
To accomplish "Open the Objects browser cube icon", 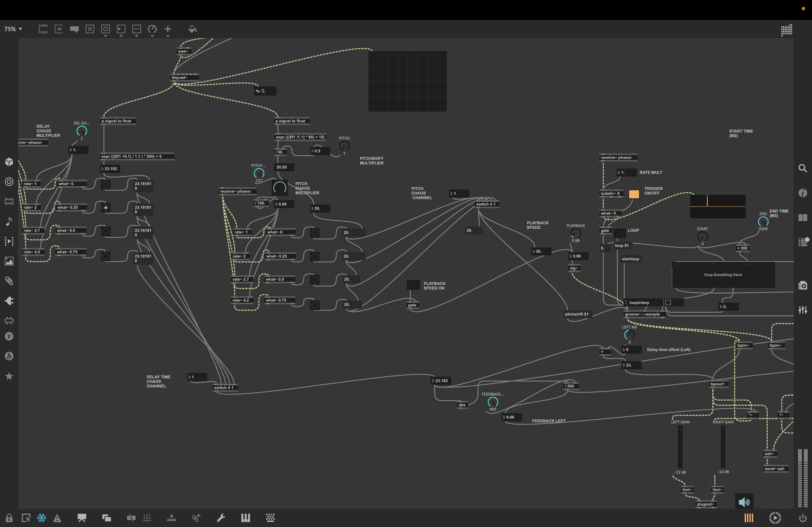I will (x=9, y=162).
